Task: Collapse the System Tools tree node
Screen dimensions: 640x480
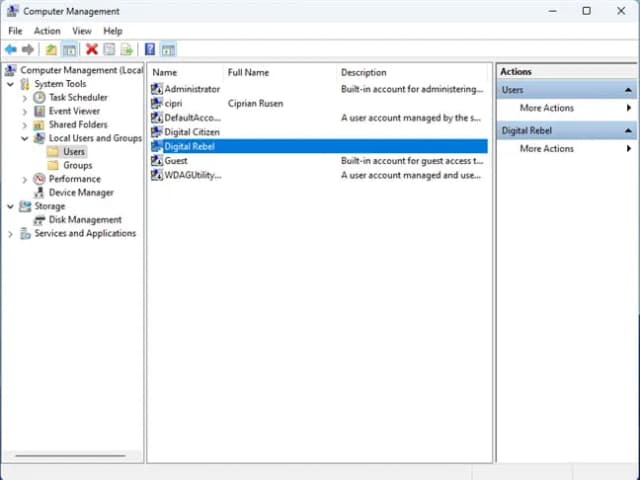Action: (x=11, y=85)
